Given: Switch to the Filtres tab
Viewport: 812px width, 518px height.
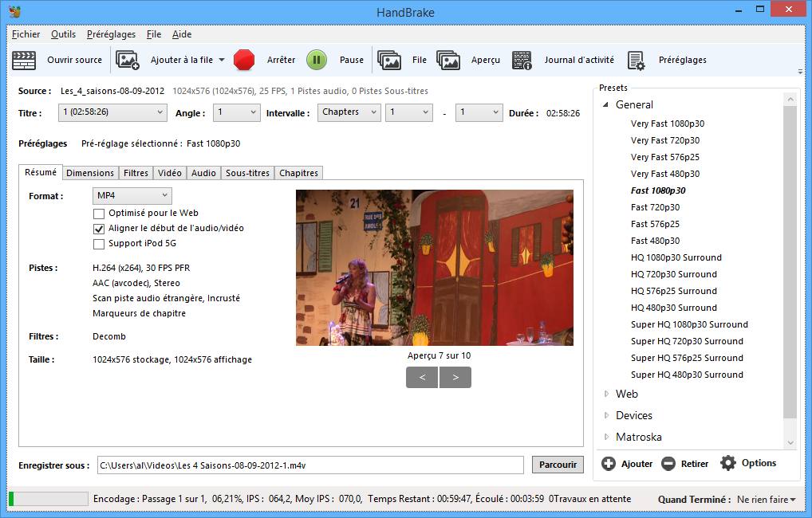Looking at the screenshot, I should 136,173.
